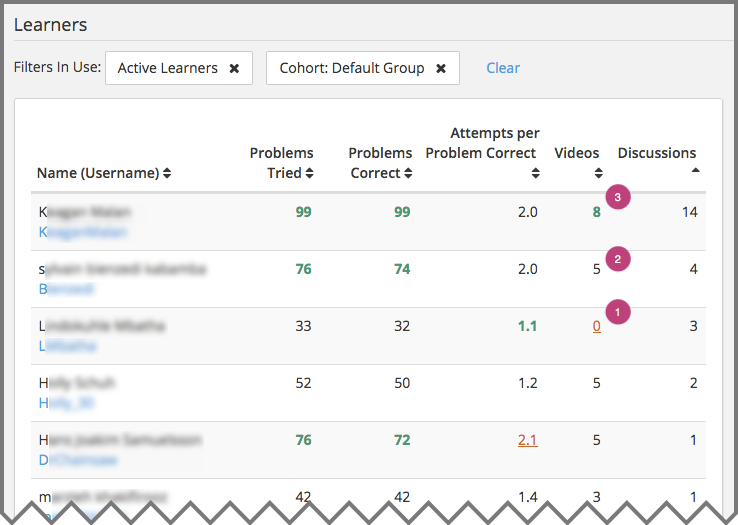Viewport: 738px width, 525px height.
Task: Sort by Attempts per Problem Correct arrows
Action: click(535, 174)
